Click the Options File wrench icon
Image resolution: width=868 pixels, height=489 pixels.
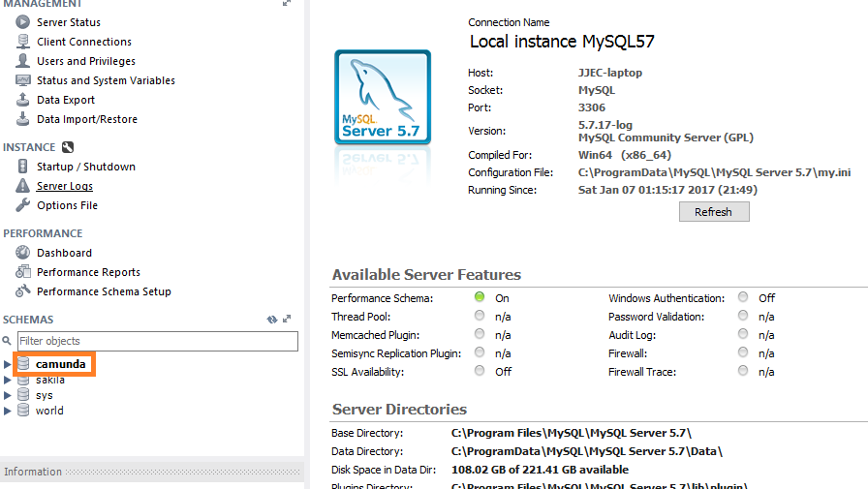(22, 205)
